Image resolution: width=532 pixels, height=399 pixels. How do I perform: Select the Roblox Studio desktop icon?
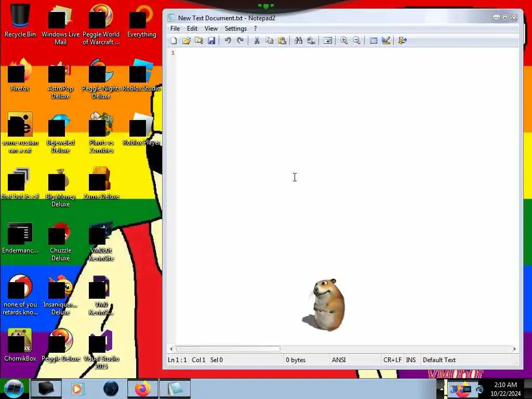pyautogui.click(x=141, y=75)
